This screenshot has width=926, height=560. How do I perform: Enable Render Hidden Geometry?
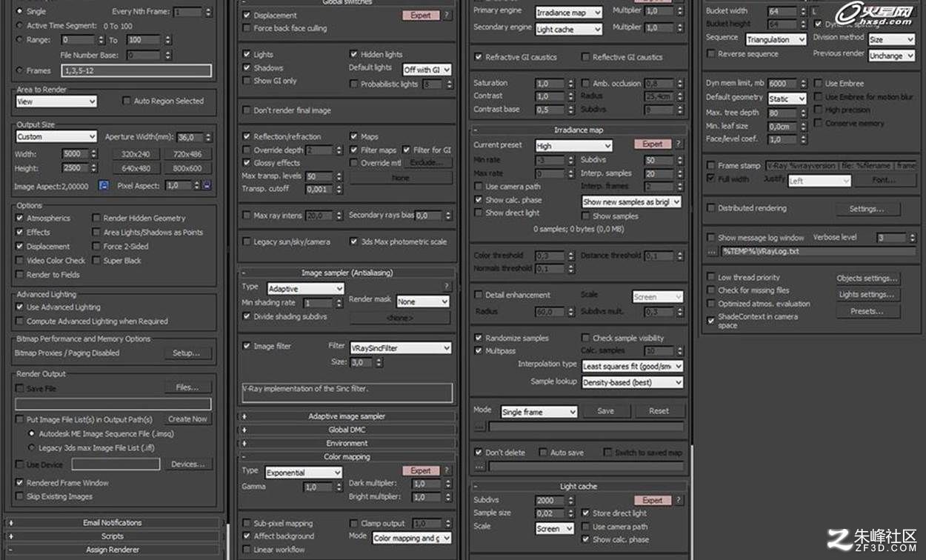pos(96,219)
